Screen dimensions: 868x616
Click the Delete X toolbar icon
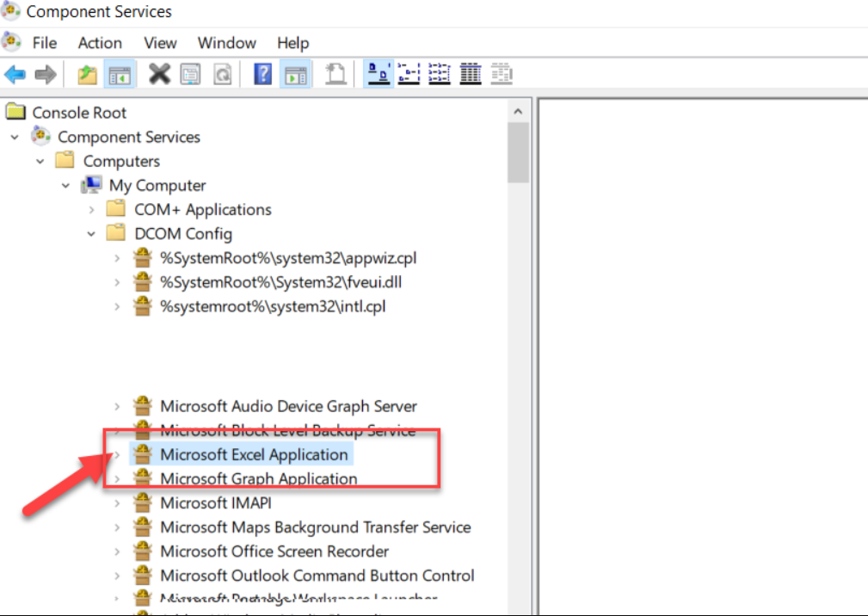click(x=159, y=74)
